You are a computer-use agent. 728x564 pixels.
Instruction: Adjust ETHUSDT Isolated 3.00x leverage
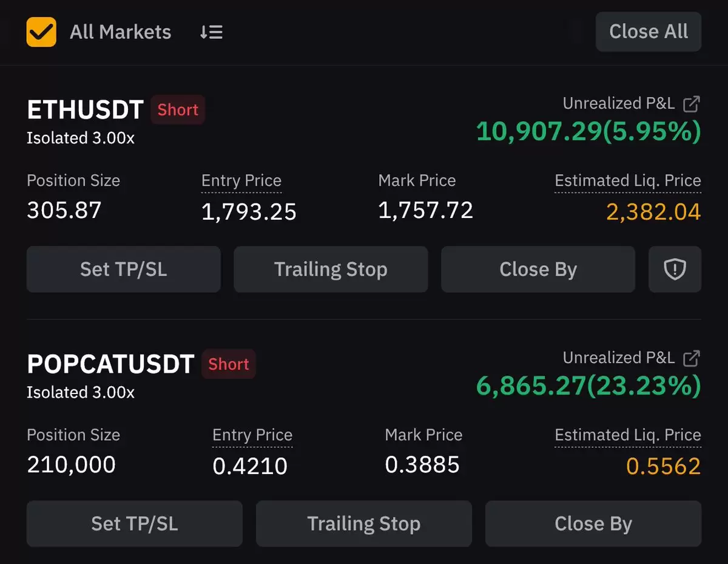[x=81, y=138]
